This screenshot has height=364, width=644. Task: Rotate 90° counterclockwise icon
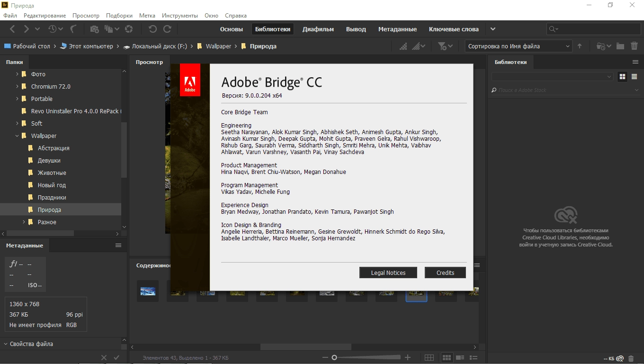152,29
